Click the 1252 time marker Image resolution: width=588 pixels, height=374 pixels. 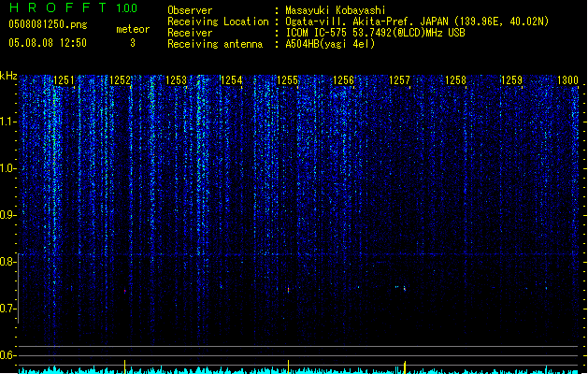tap(120, 80)
